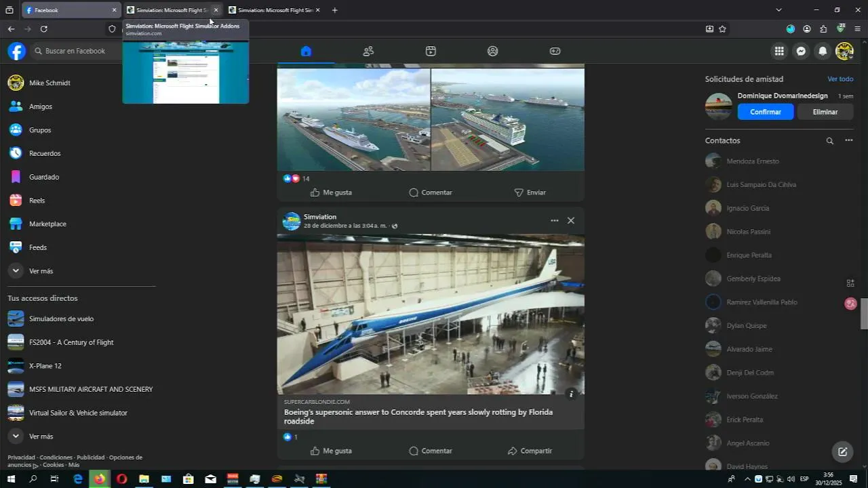Open the Boeing supersonic article headline

click(418, 416)
